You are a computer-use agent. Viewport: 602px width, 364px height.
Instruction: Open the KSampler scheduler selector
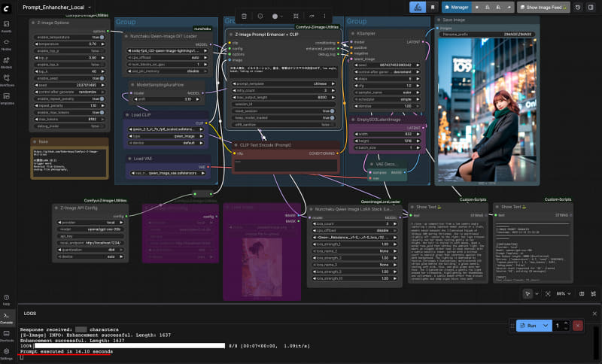[387, 99]
